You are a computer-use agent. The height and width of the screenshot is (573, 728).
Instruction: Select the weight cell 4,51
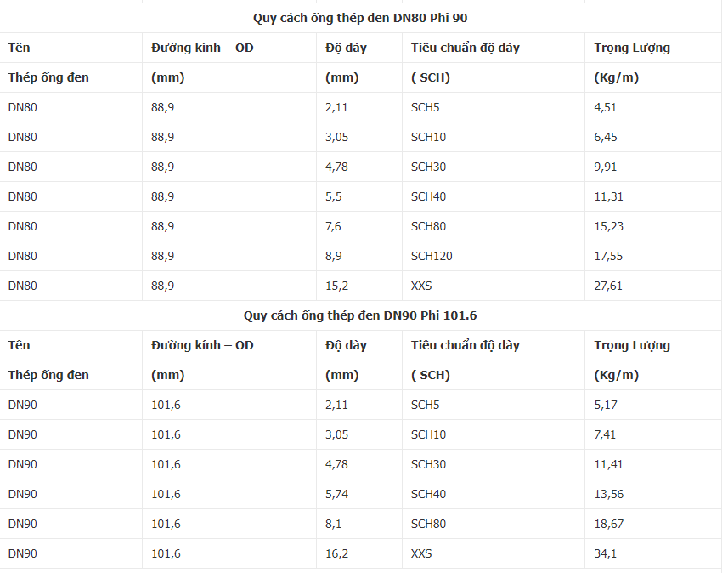pos(606,107)
